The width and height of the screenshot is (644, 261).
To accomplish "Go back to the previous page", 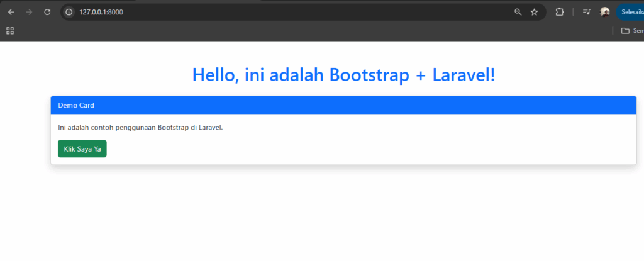I will click(11, 13).
